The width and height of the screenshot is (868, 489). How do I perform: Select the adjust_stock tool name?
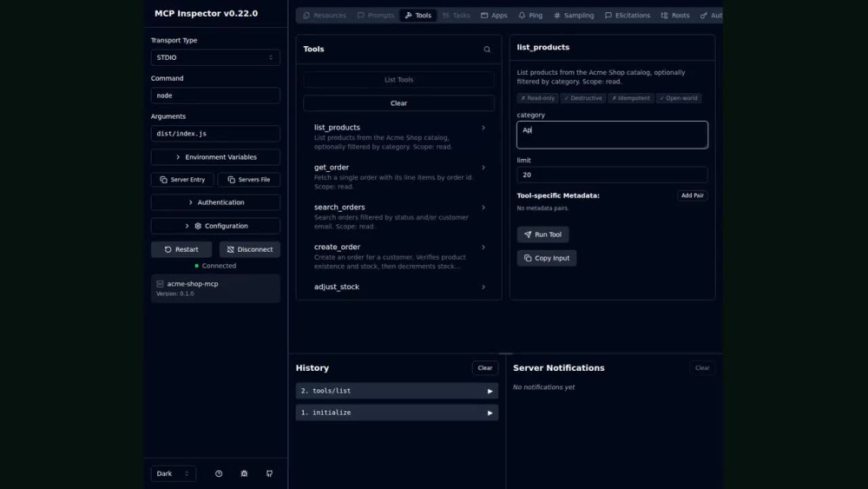click(337, 287)
